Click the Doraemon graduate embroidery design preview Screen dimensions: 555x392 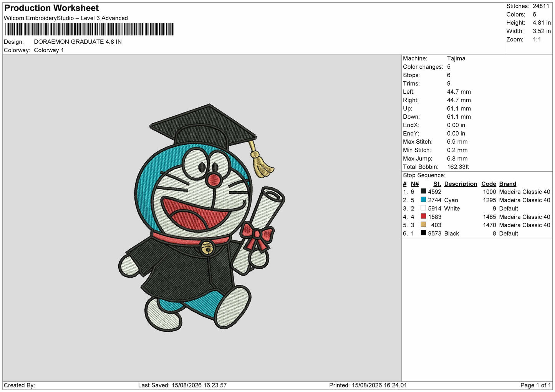tap(202, 217)
